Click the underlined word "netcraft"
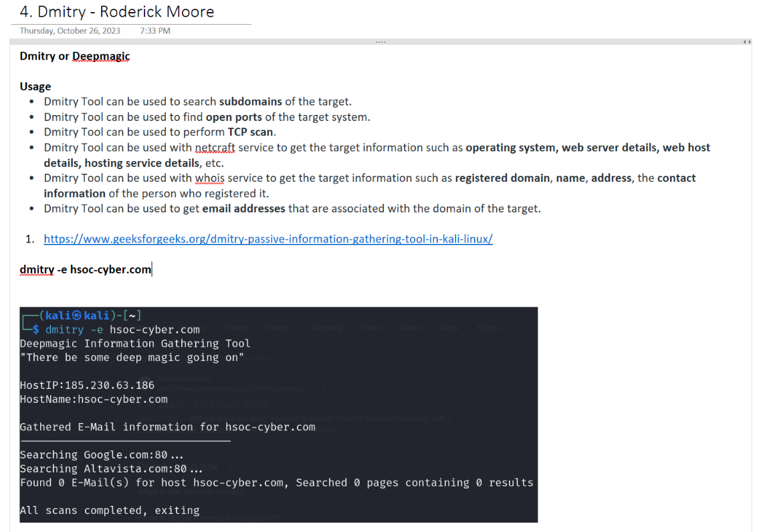This screenshot has height=532, width=757. [215, 148]
